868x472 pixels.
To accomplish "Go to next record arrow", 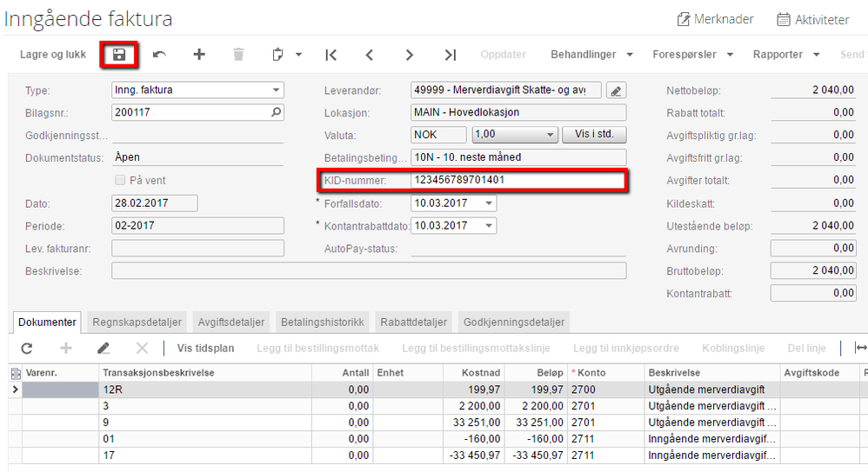I will point(409,55).
